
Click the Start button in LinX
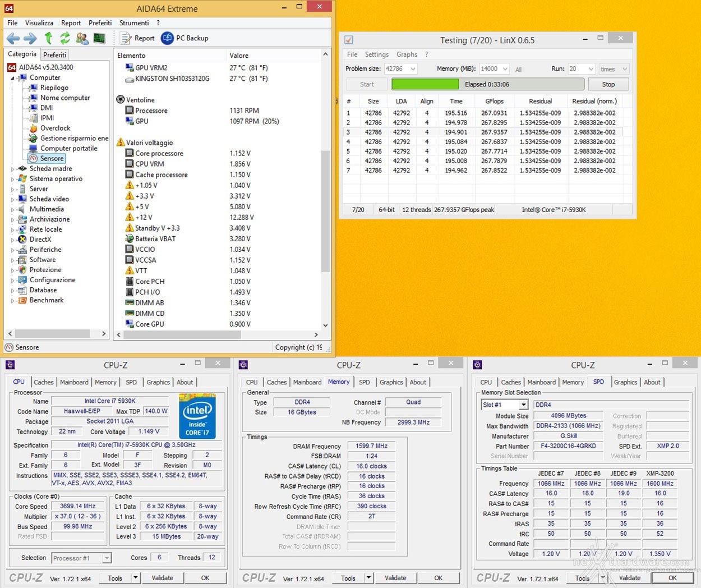(x=367, y=84)
